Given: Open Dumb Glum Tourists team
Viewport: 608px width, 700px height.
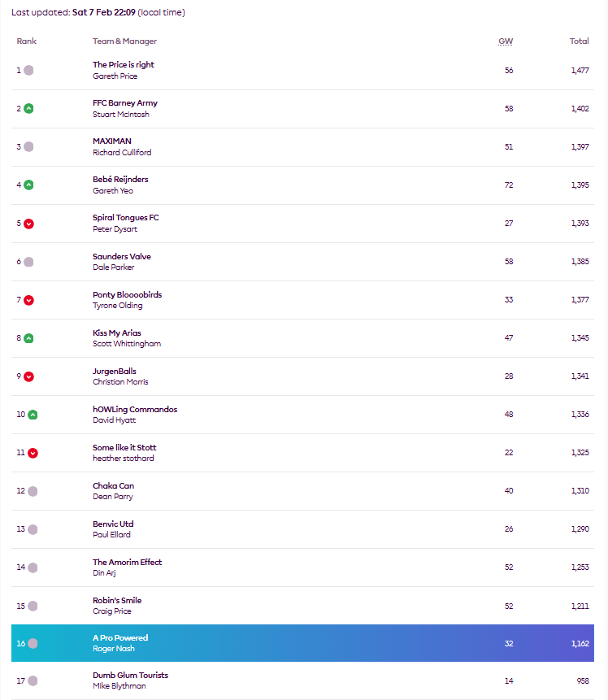Looking at the screenshot, I should click(130, 676).
